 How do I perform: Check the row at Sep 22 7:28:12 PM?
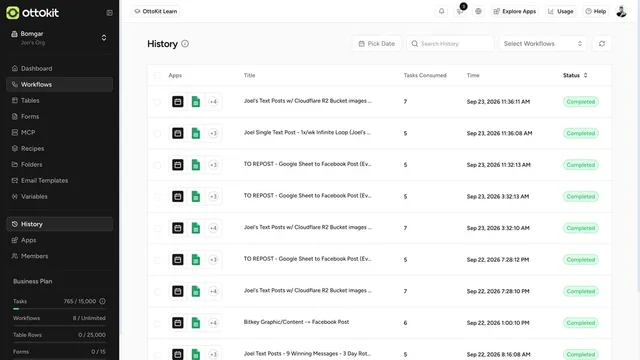pos(157,260)
